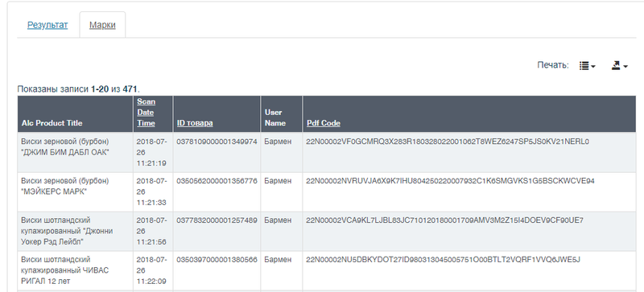Open the export dropdown icon
644x292 pixels.
[x=619, y=66]
